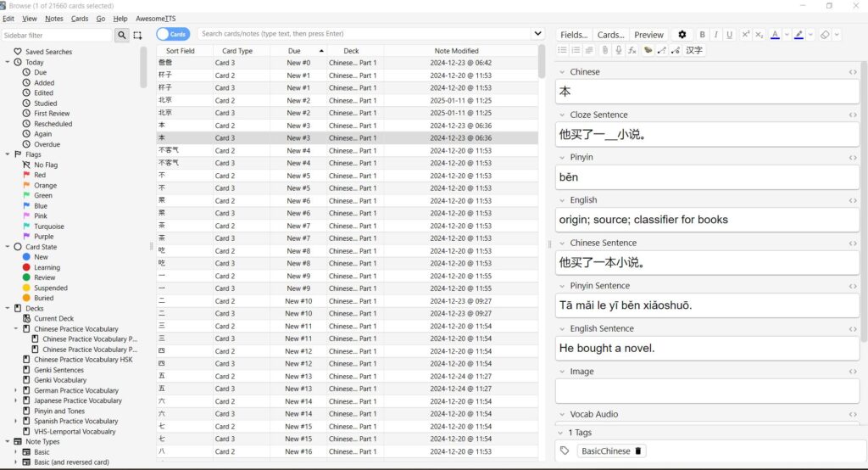Click the sidebar search magnifier icon
Screen dimensions: 868x470
point(122,35)
